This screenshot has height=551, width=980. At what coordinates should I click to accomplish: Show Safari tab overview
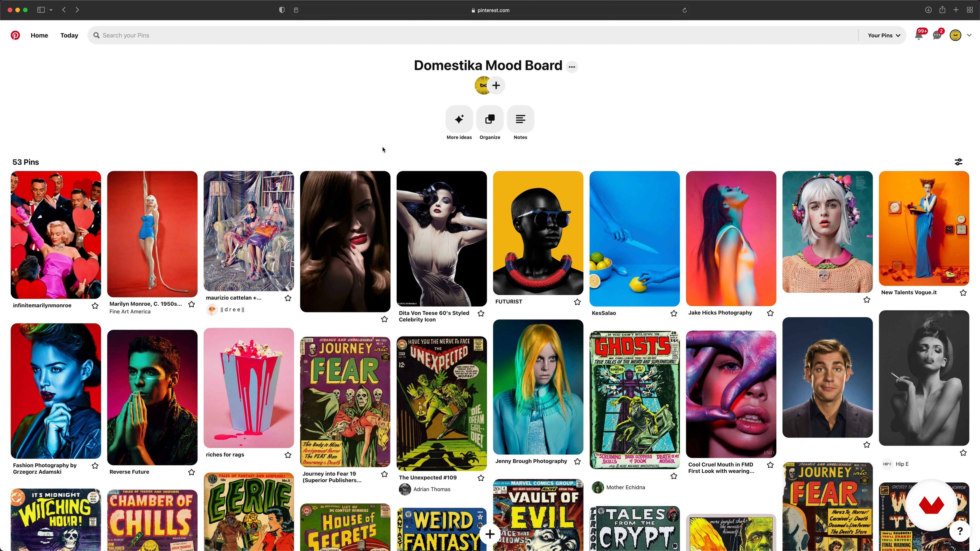[970, 10]
